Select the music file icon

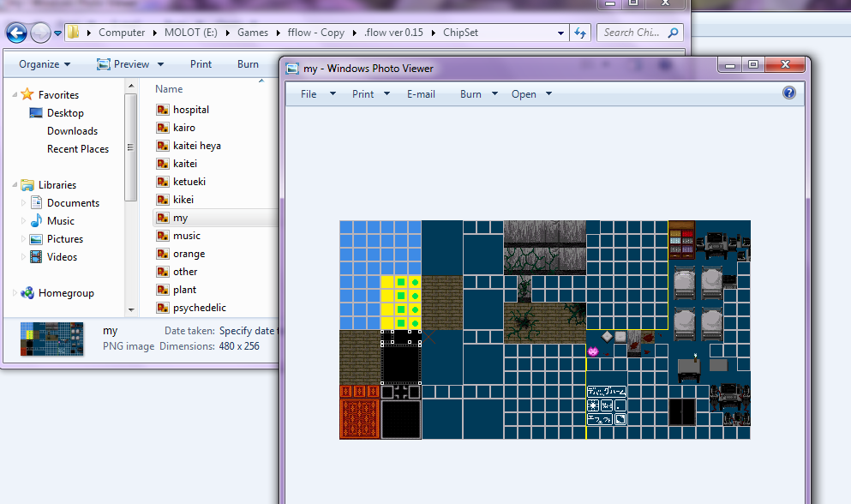pos(162,236)
